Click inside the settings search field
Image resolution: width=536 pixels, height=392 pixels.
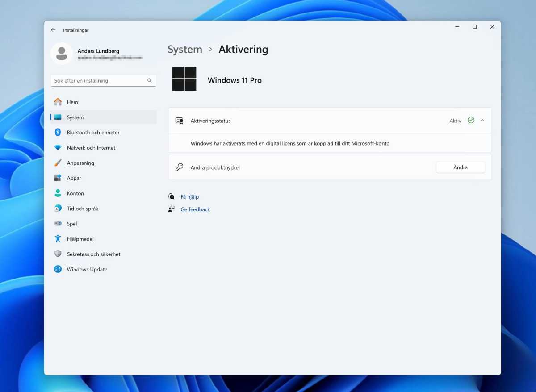[x=98, y=80]
